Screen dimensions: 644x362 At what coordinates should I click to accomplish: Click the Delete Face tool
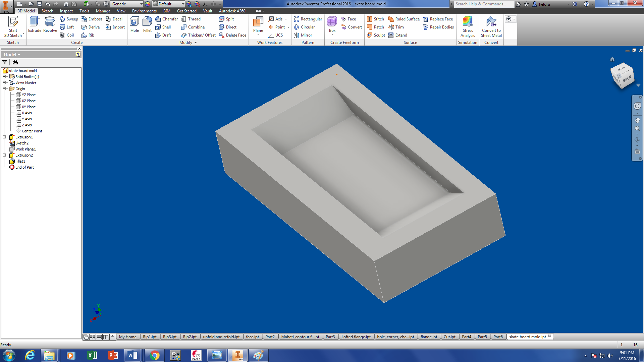[x=232, y=35]
